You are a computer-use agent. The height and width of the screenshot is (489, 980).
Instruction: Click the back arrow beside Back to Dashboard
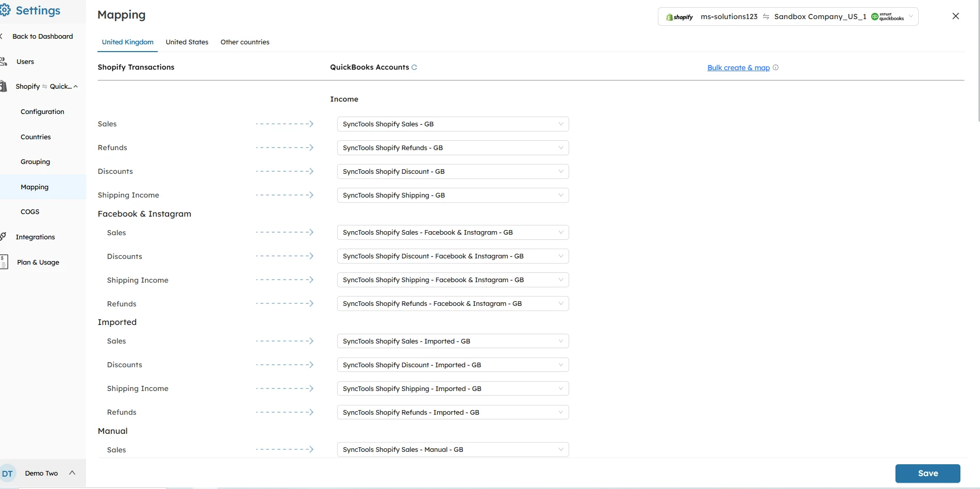[2, 36]
